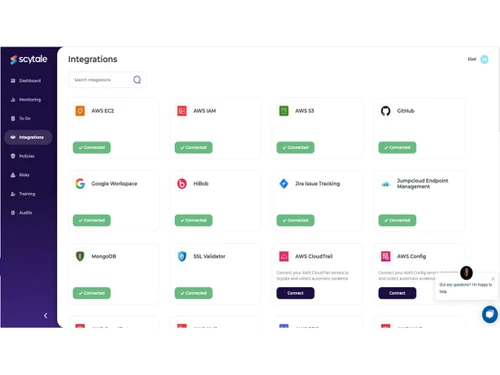Click the Integrations page heading
500x375 pixels.
tap(93, 59)
